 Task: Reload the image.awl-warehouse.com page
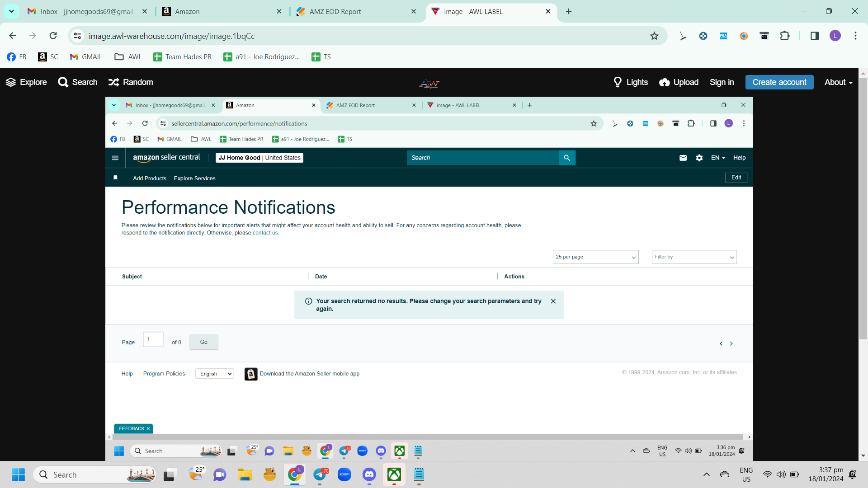[53, 36]
